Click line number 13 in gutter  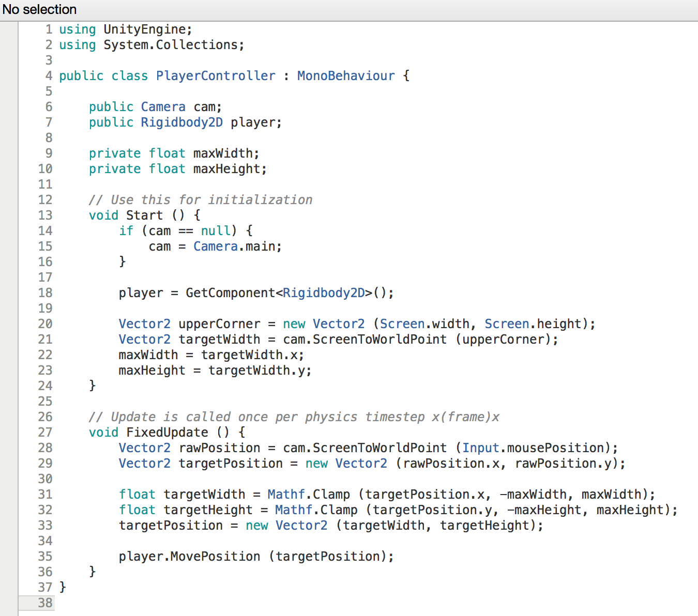pyautogui.click(x=45, y=215)
